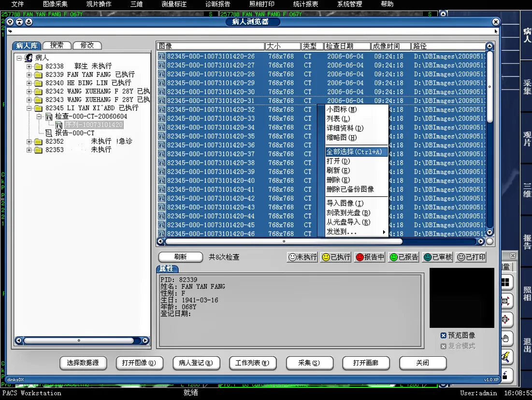Collapse the 病人 root tree node
The width and height of the screenshot is (532, 400).
coord(19,58)
